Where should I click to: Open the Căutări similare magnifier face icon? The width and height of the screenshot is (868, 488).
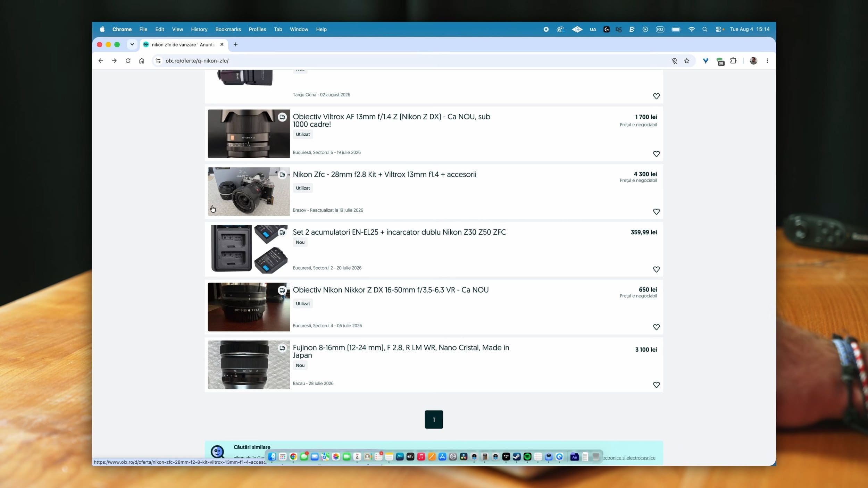[218, 452]
